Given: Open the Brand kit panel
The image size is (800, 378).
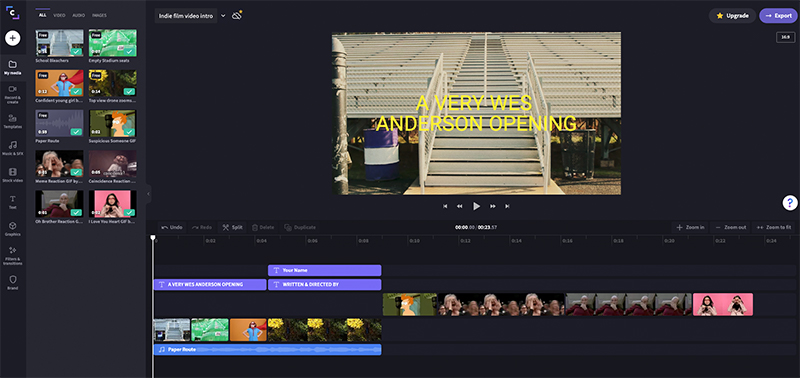Looking at the screenshot, I should pos(13,282).
